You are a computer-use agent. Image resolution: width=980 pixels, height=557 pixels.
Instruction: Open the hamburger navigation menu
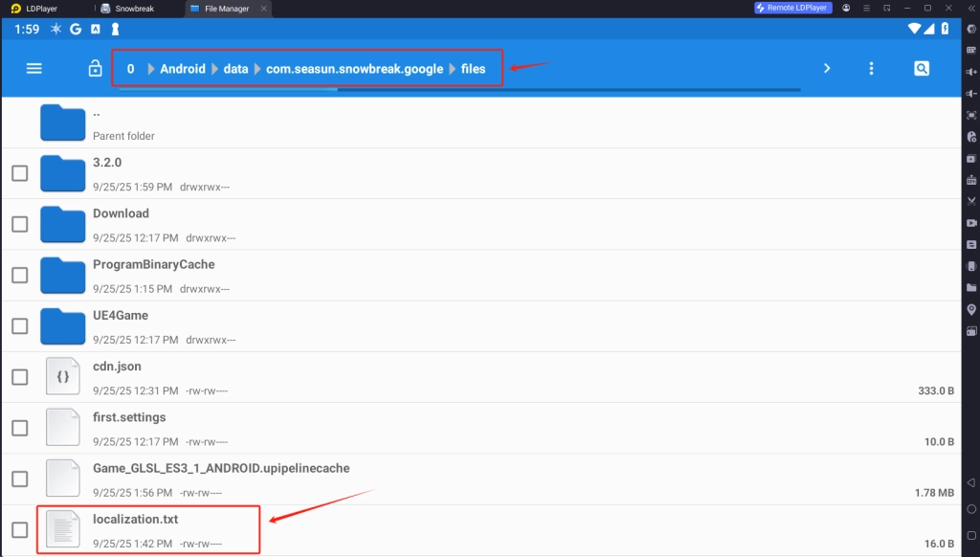tap(33, 68)
